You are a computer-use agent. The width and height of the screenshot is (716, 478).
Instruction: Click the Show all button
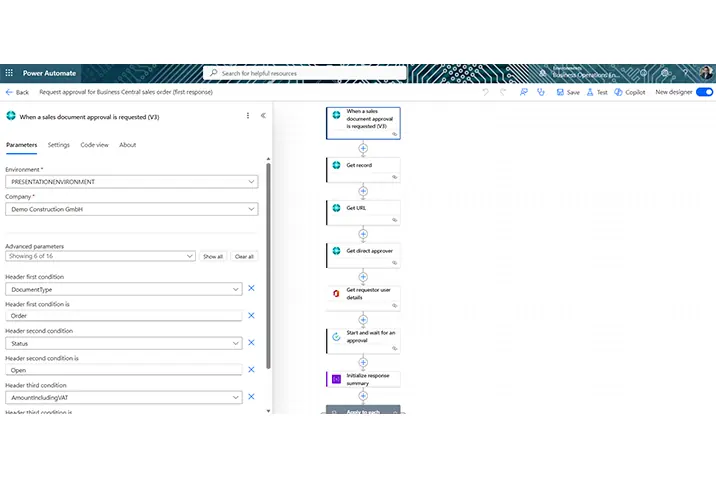[213, 257]
